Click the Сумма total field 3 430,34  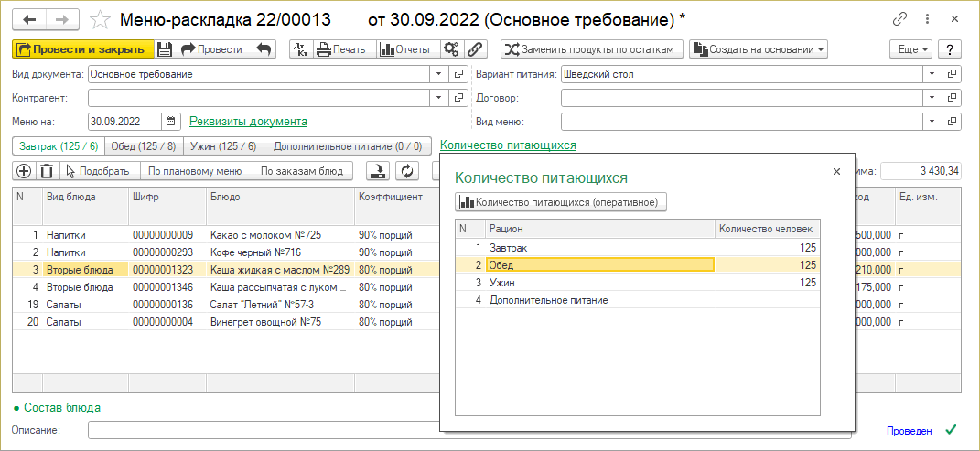[921, 170]
